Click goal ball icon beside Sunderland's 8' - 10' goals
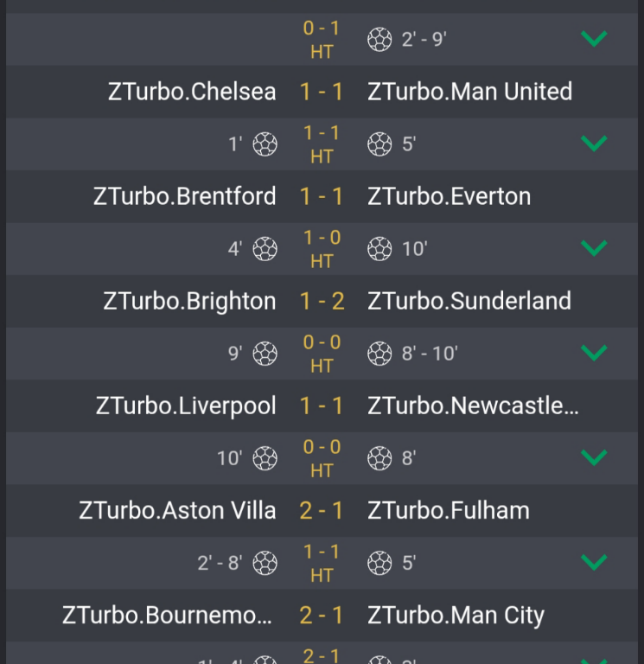 coord(379,354)
